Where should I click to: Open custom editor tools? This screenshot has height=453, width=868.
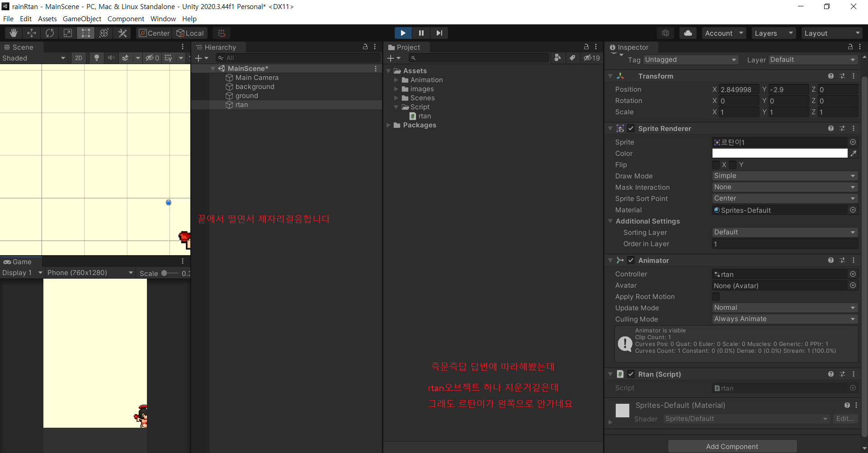[x=123, y=33]
